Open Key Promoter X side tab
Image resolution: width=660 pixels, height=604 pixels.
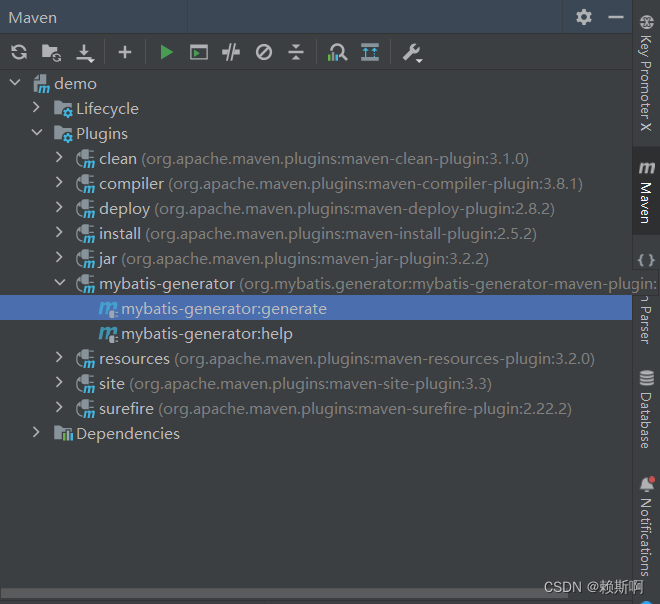[646, 72]
